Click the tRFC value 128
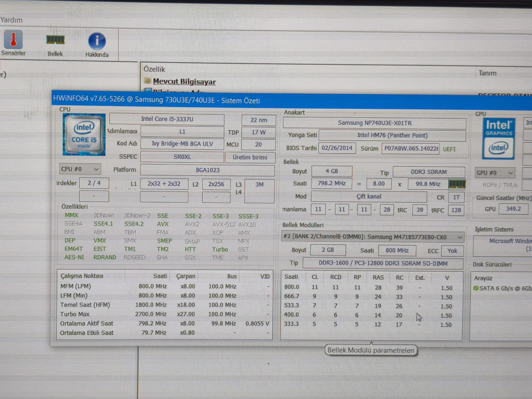Viewport: 532px width, 399px height. coord(456,210)
